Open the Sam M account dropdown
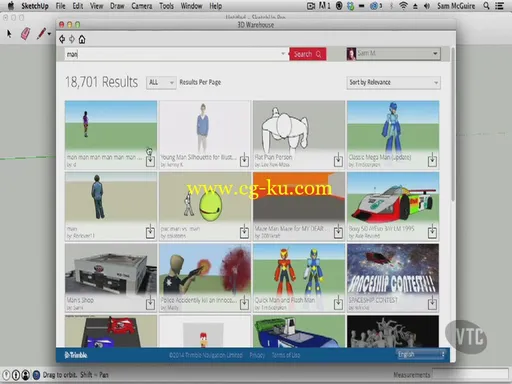The height and width of the screenshot is (384, 512). [x=398, y=53]
